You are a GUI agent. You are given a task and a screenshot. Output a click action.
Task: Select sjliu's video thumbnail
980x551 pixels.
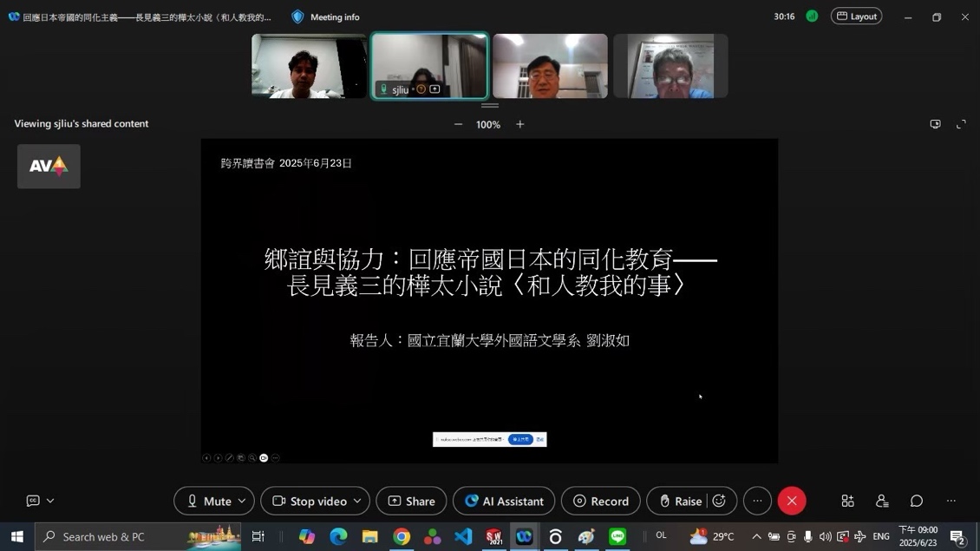point(429,66)
